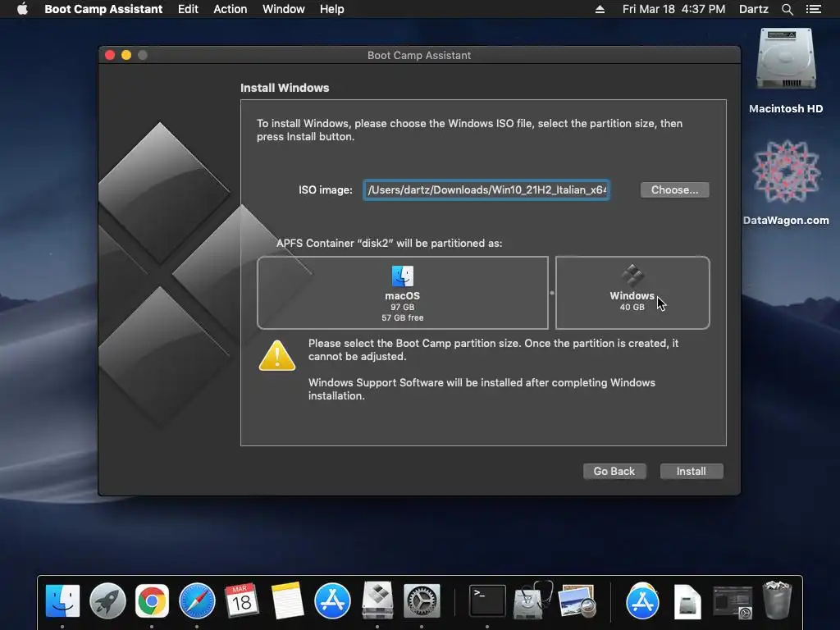
Task: Click the Boot Camp Assistant window title
Action: (419, 55)
